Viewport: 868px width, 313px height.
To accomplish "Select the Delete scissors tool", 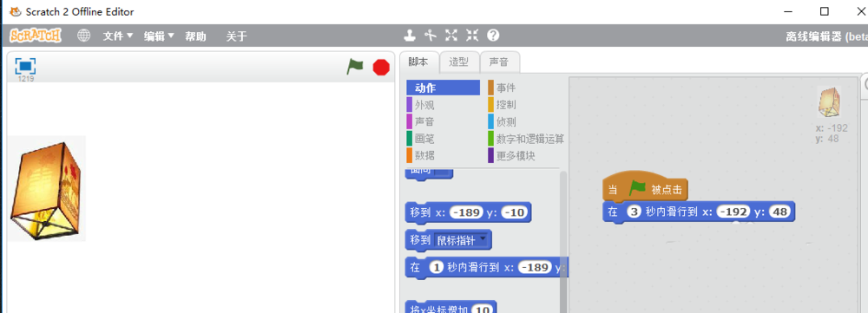I will [x=431, y=36].
